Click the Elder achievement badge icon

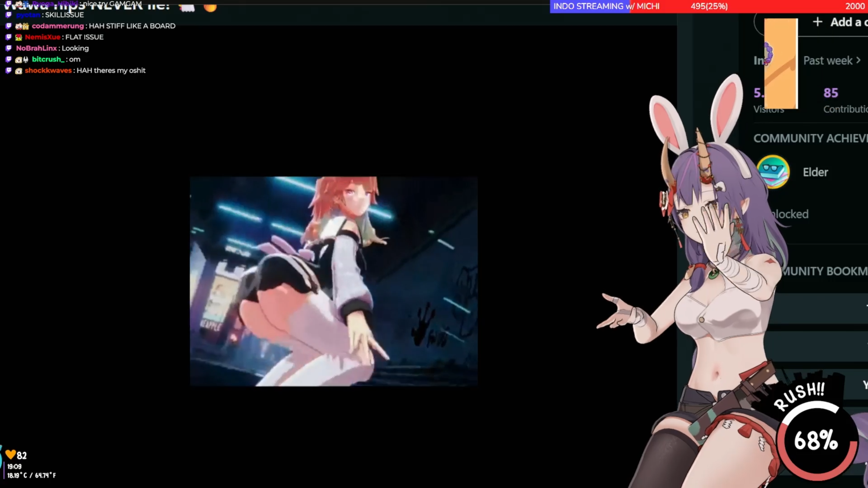(x=773, y=172)
